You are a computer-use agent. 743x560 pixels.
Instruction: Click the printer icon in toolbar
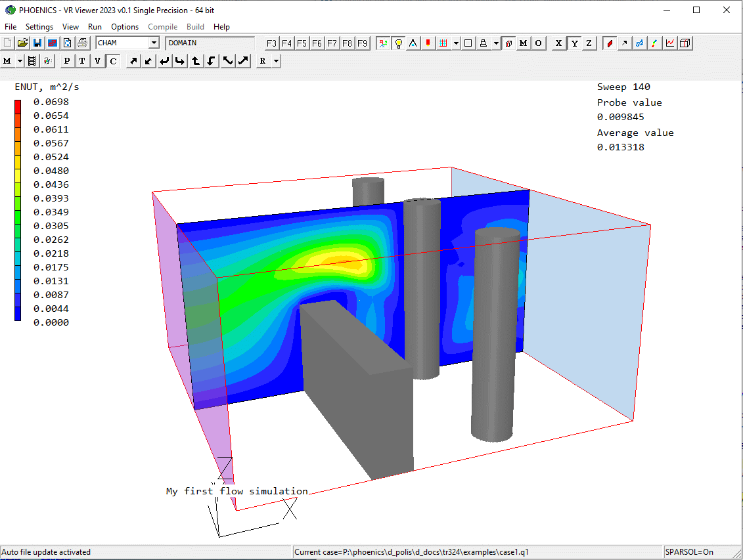click(82, 43)
